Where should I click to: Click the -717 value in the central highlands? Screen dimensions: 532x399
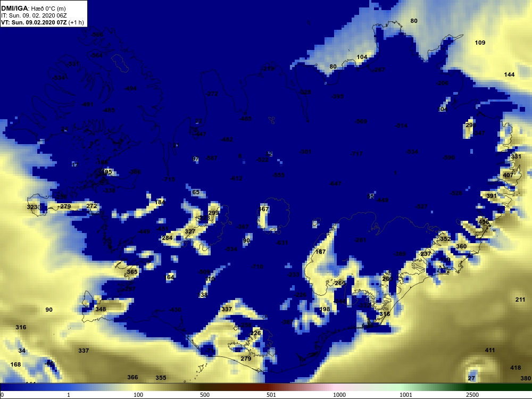(356, 154)
